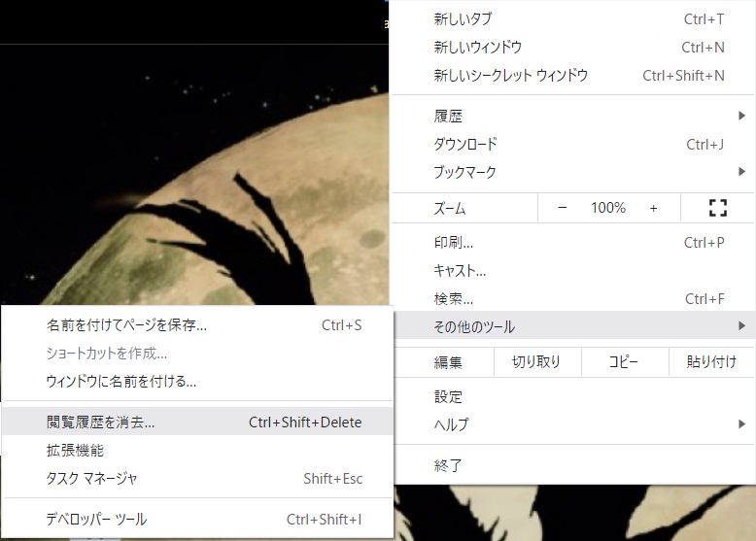The width and height of the screenshot is (756, 541).
Task: Choose 印刷... menu item
Action: pyautogui.click(x=571, y=242)
